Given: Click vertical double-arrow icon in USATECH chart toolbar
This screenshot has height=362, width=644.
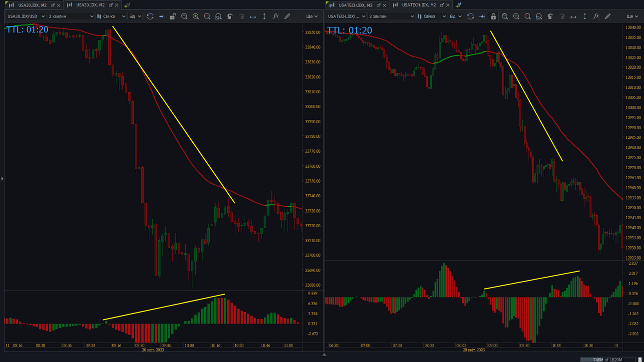Looking at the screenshot, I should coord(585,16).
